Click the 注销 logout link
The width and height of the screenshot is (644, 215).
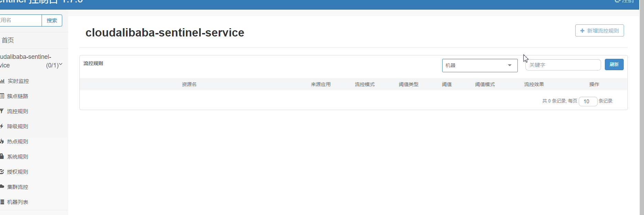pyautogui.click(x=624, y=1)
